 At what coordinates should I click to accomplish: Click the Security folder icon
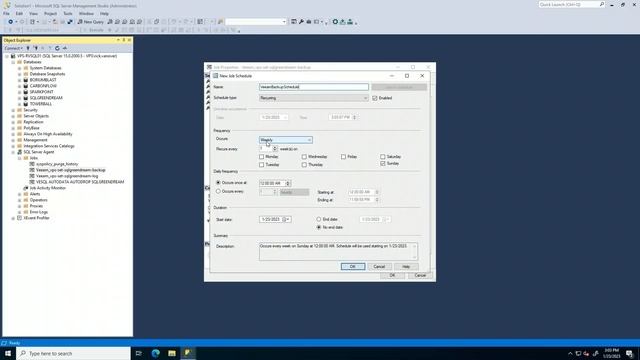click(19, 110)
